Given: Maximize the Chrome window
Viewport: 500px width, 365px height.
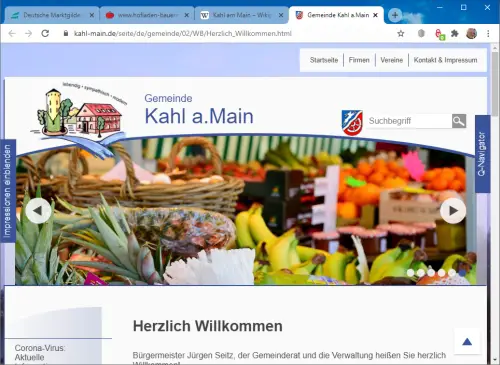Looking at the screenshot, I should tap(463, 7).
